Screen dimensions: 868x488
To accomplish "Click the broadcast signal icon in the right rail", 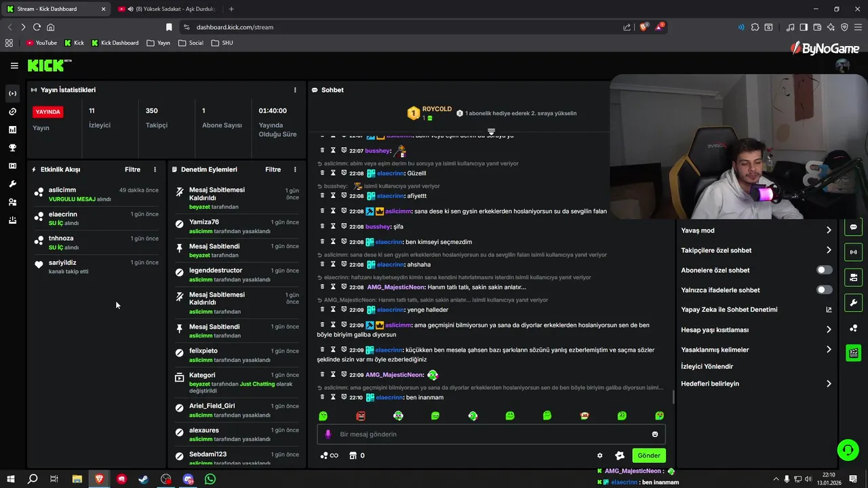I will (x=853, y=252).
